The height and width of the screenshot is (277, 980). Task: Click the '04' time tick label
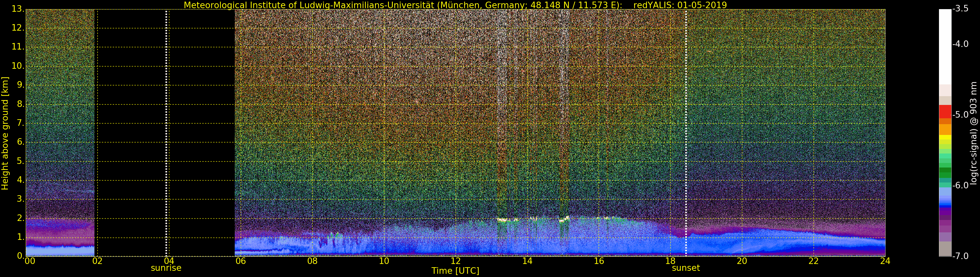[169, 261]
